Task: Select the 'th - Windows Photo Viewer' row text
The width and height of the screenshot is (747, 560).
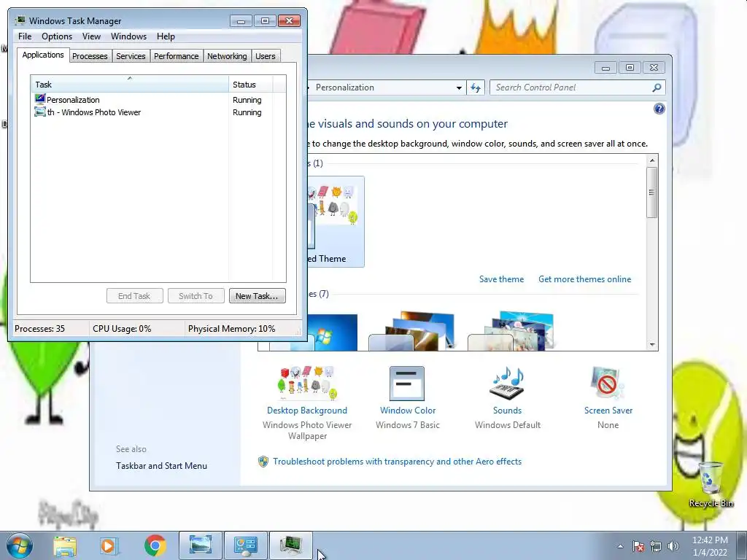Action: pos(94,112)
